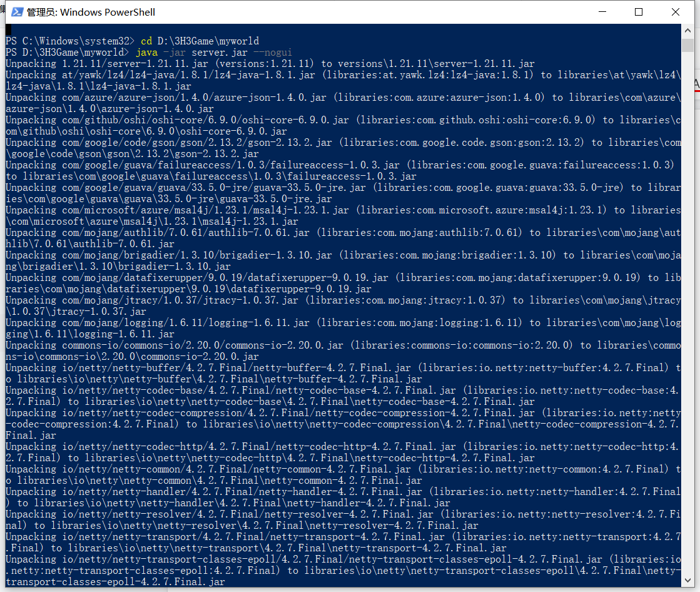Click the brigadier-1.3.10.jar unpacking line
Image resolution: width=700 pixels, height=592 pixels.
(x=343, y=261)
